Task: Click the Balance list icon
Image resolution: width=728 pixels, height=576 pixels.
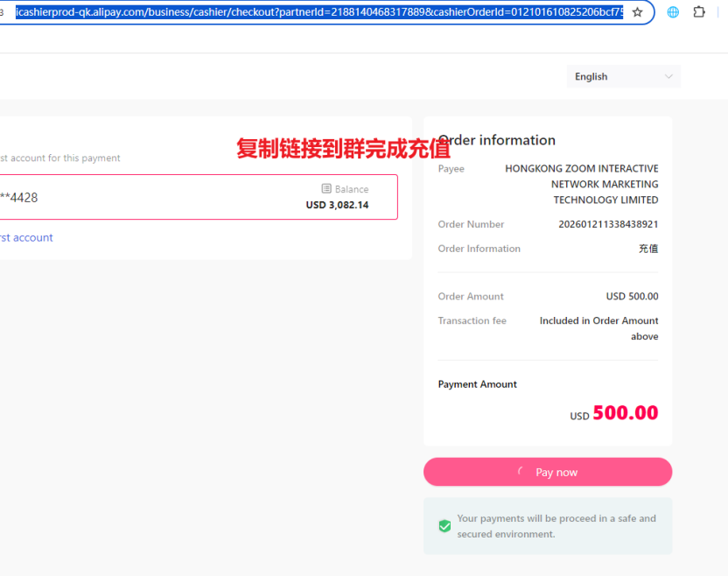Action: [x=326, y=188]
